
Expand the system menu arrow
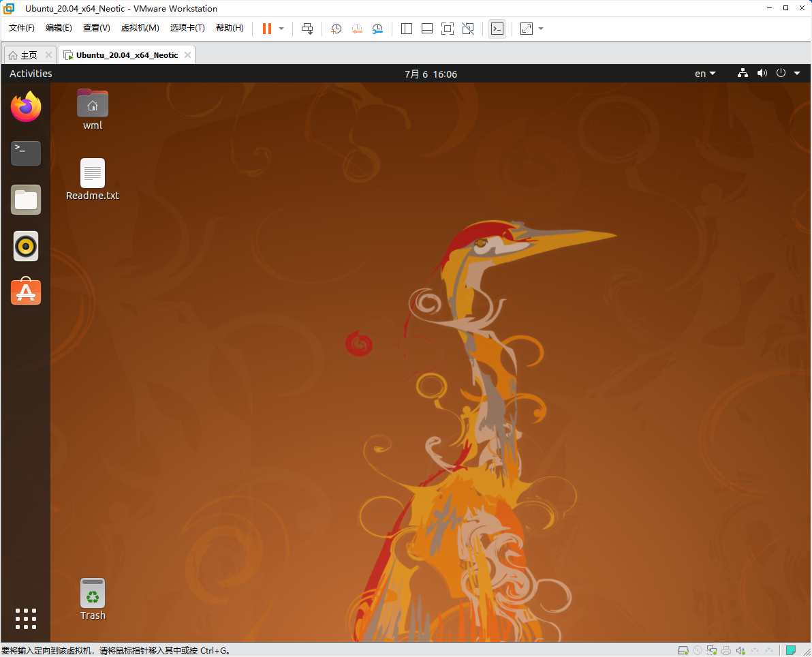click(x=797, y=73)
